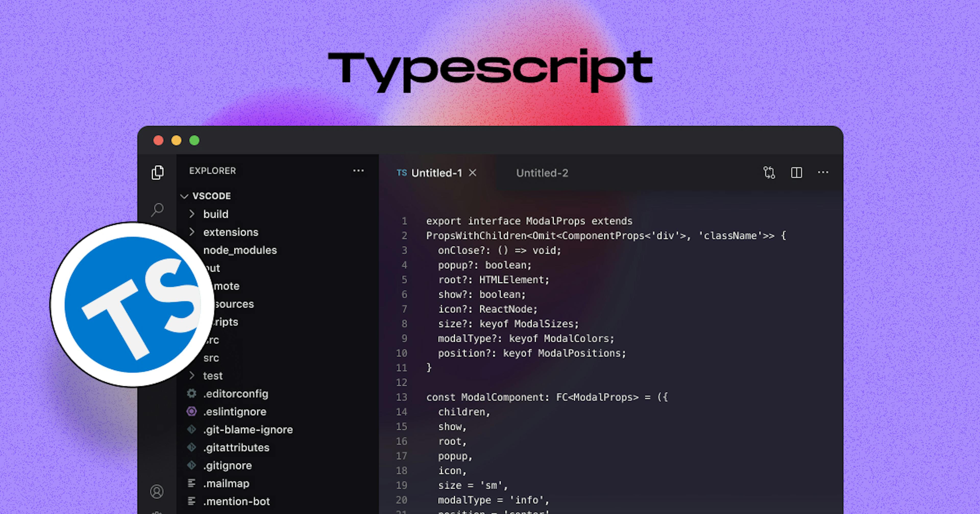Collapse the VSCODE root folder
This screenshot has height=514, width=980.
point(185,196)
